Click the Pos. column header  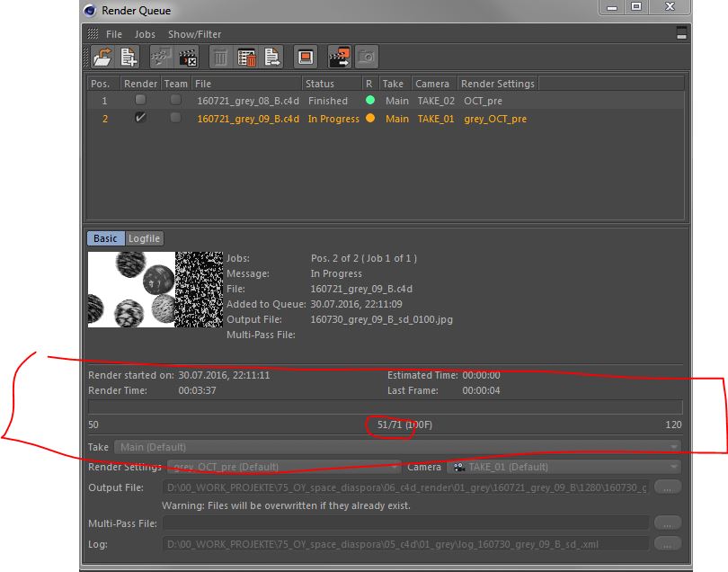[x=103, y=84]
